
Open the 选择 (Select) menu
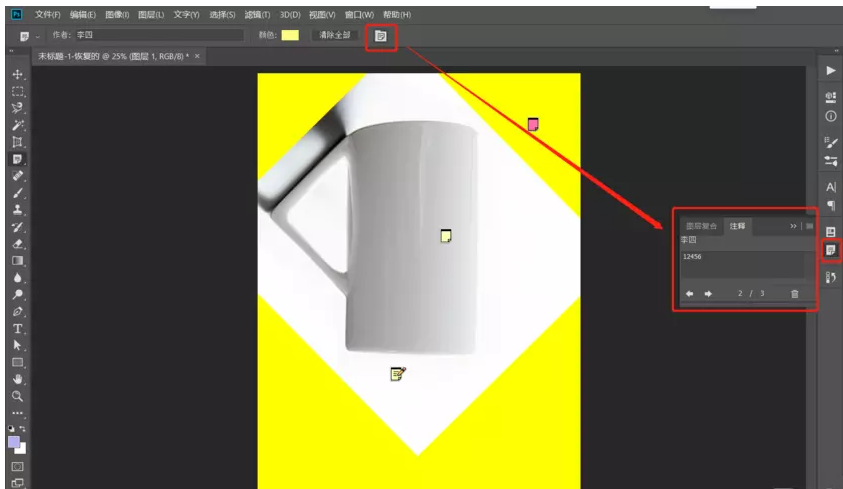click(x=222, y=15)
